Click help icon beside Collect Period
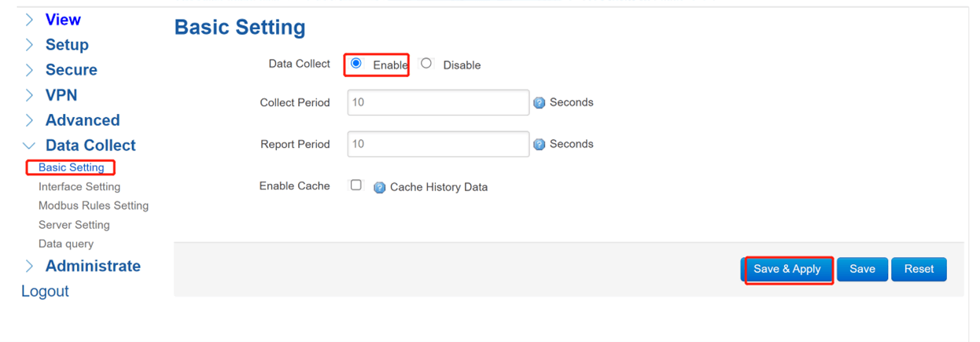The width and height of the screenshot is (980, 342). click(540, 103)
